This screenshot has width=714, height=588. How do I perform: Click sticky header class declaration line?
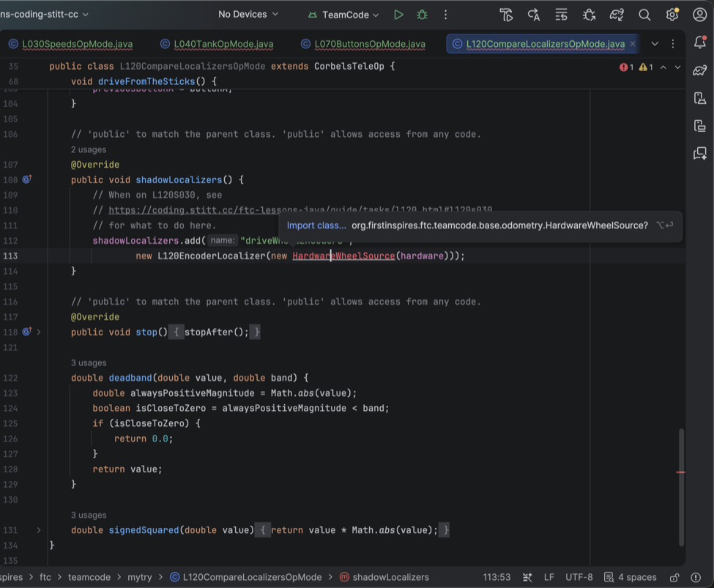pyautogui.click(x=222, y=67)
